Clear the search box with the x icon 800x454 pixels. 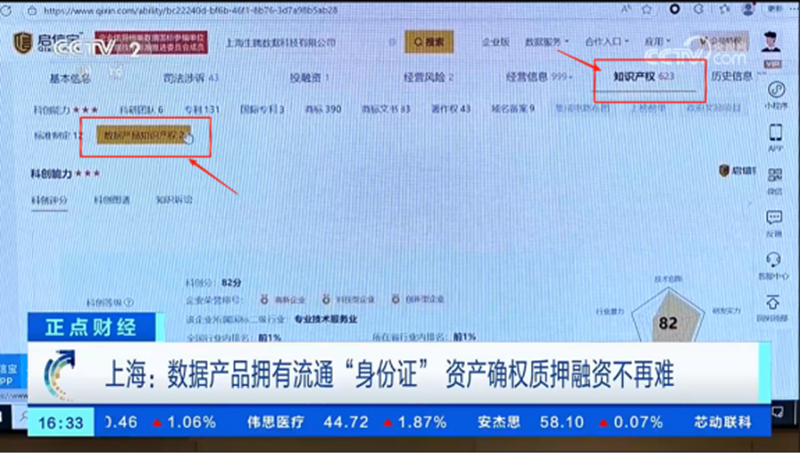tap(392, 42)
